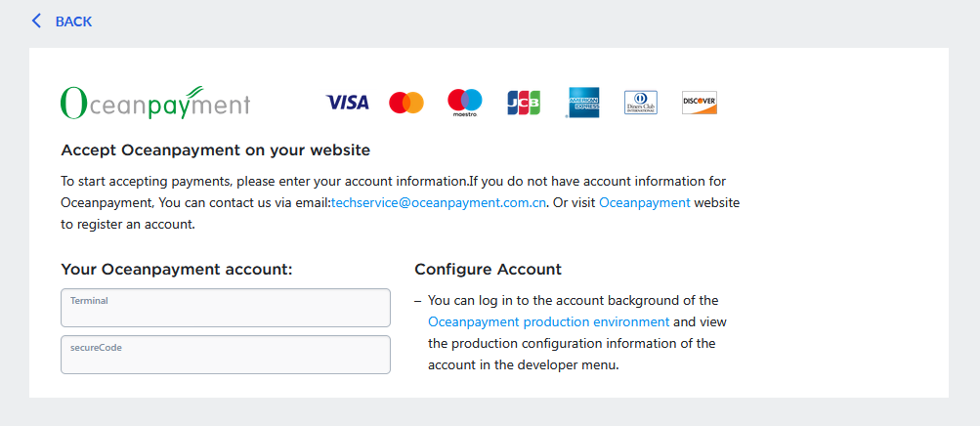Go back using the BACK label
The image size is (980, 426).
(73, 21)
